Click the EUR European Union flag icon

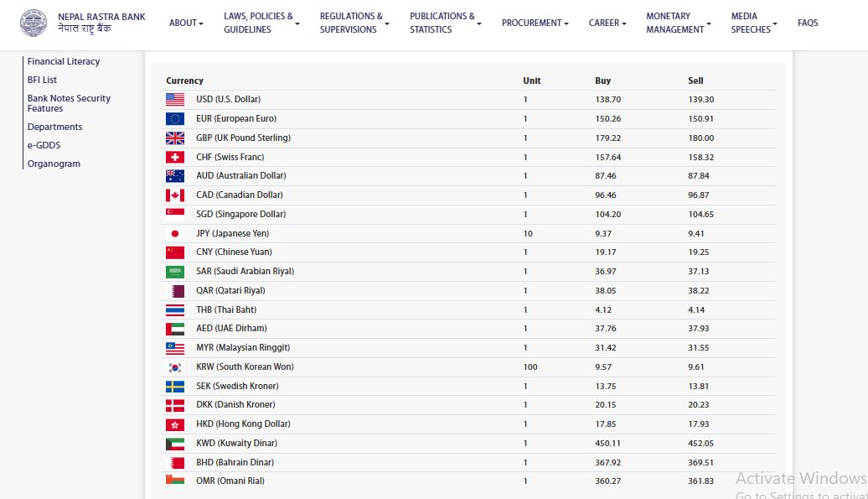click(175, 118)
